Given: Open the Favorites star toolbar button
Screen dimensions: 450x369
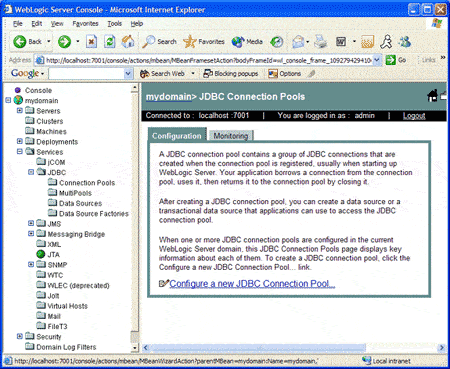Looking at the screenshot, I should click(204, 42).
